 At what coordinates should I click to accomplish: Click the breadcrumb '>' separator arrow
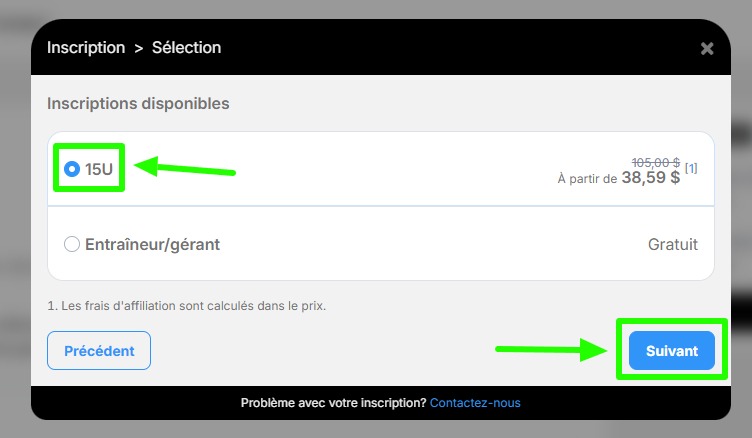138,48
